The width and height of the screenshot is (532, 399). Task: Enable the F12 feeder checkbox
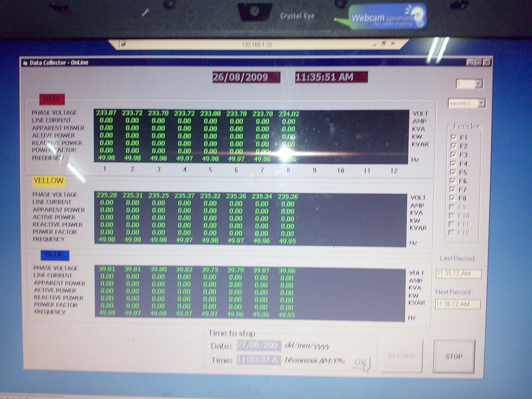(x=451, y=233)
